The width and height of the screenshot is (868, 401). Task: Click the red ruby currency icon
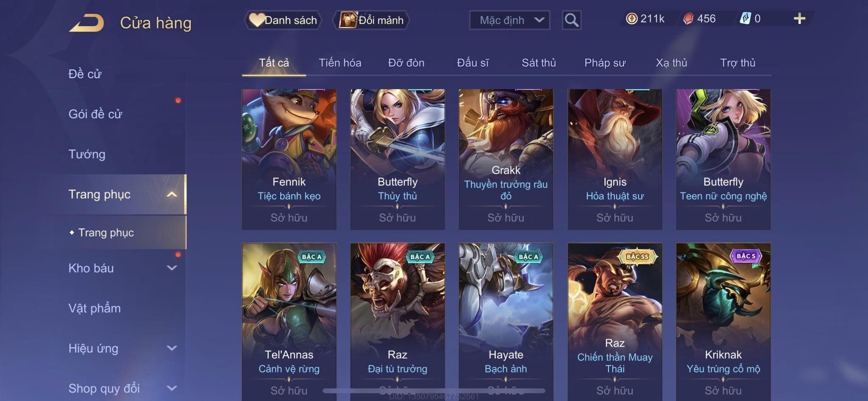[688, 19]
